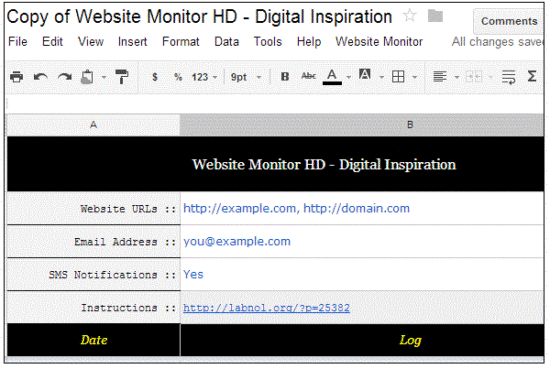Undo the last action
Screen dimensions: 550x369
coord(40,76)
